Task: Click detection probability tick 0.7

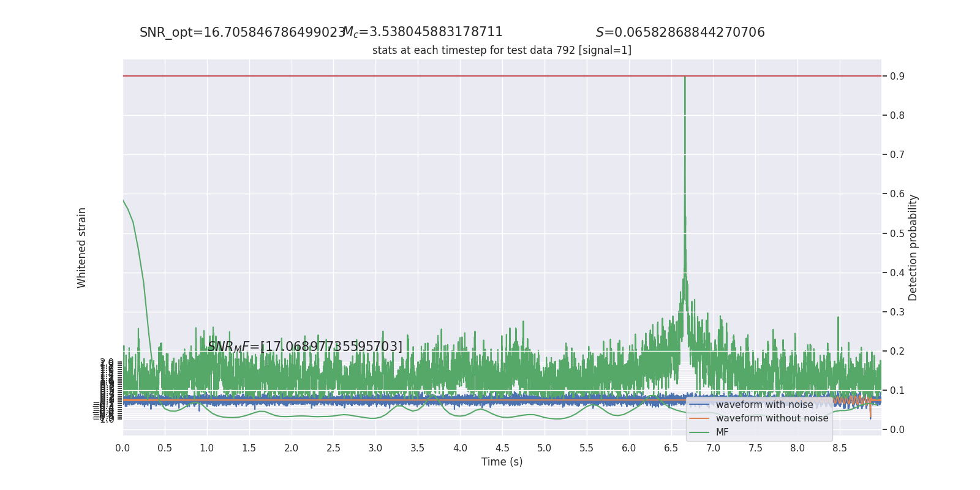Action: point(897,155)
